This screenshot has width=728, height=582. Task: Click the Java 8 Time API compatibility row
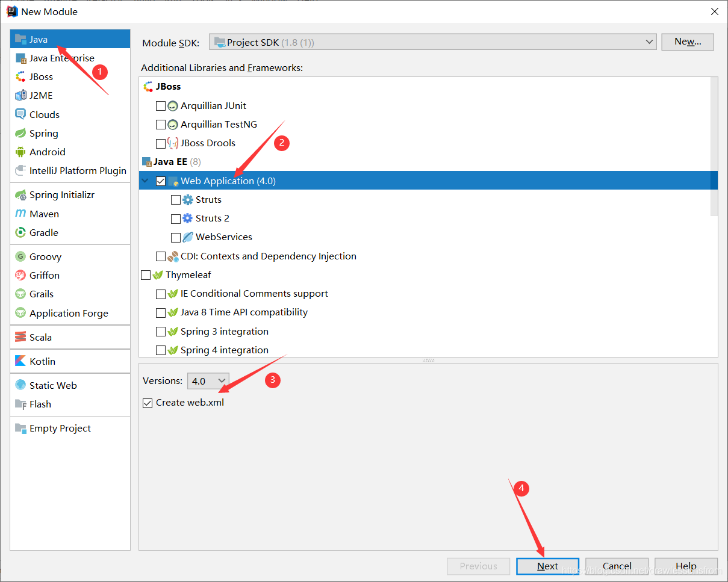(x=425, y=312)
